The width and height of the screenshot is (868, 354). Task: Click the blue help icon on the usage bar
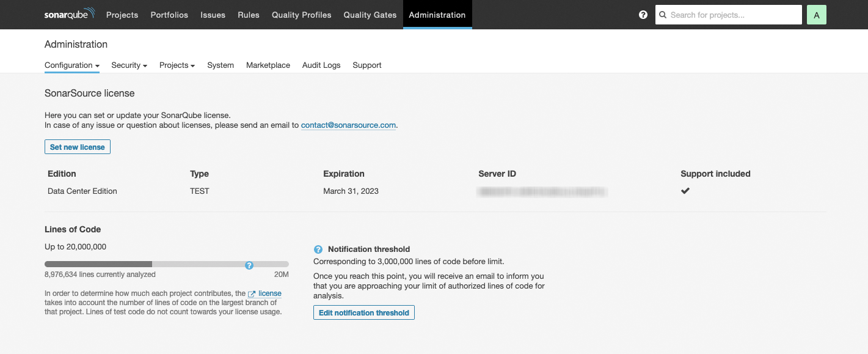[249, 265]
